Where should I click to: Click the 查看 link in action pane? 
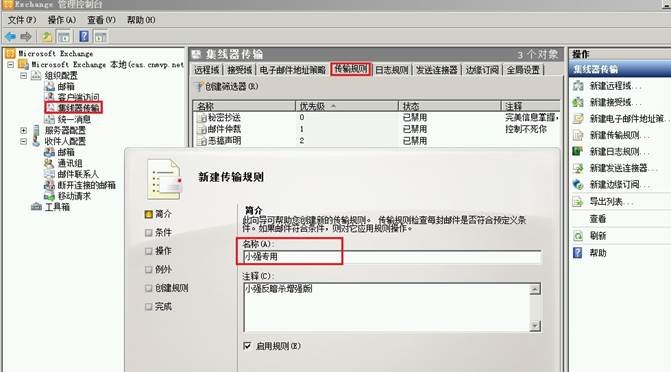pos(597,219)
